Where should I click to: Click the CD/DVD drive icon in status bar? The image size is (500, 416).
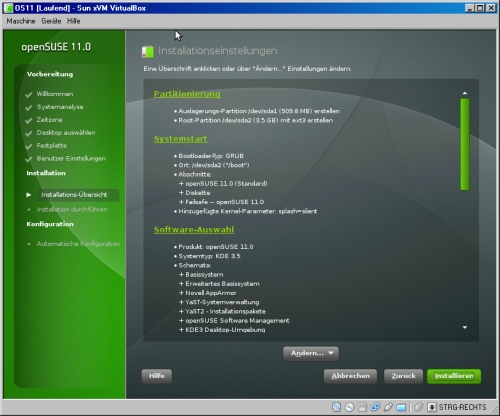(x=349, y=407)
